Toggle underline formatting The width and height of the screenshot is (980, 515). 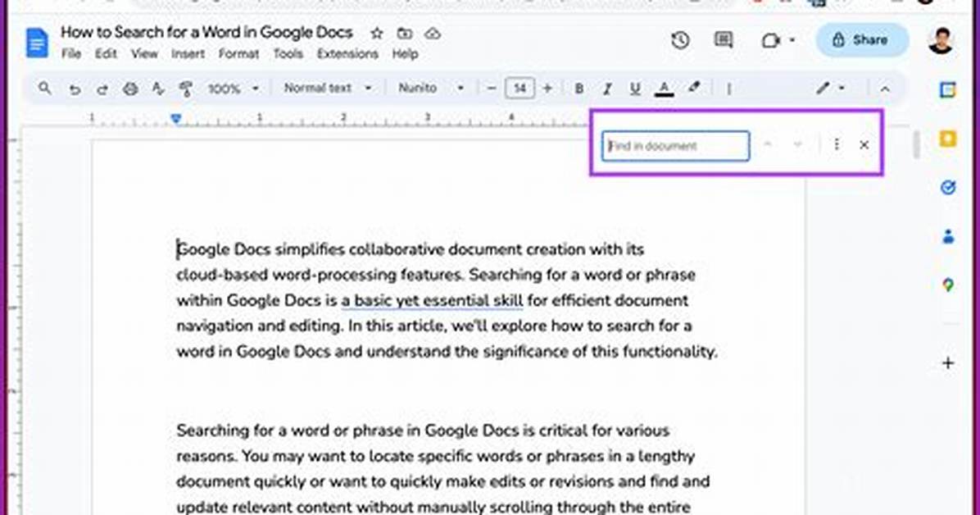(x=635, y=89)
